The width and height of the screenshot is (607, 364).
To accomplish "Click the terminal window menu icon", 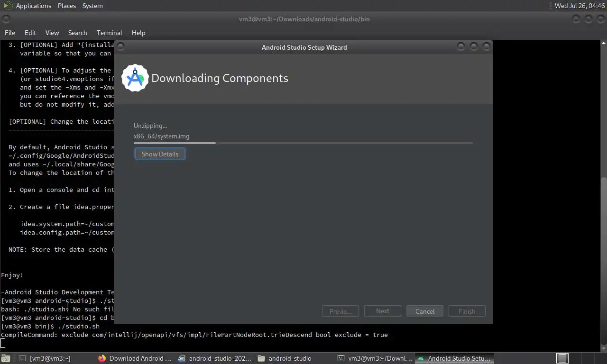I will point(6,19).
